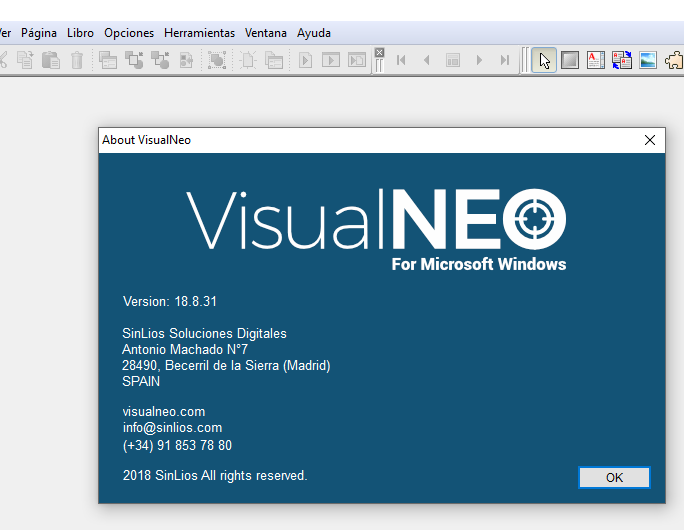
Task: Click the paste clipboard toolbar icon
Action: click(x=51, y=60)
